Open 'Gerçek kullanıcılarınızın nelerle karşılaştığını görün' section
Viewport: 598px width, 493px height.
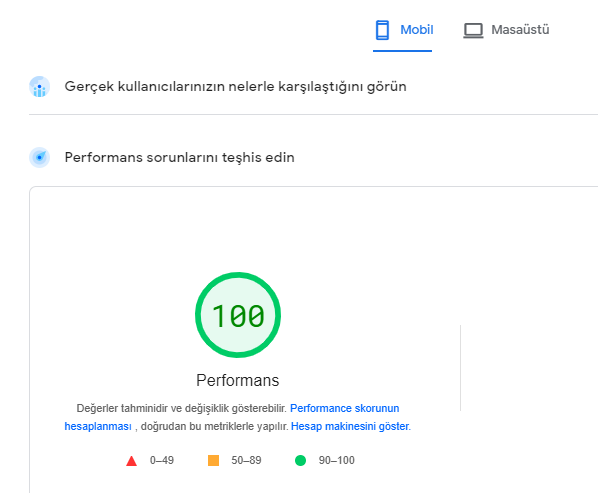click(x=235, y=87)
